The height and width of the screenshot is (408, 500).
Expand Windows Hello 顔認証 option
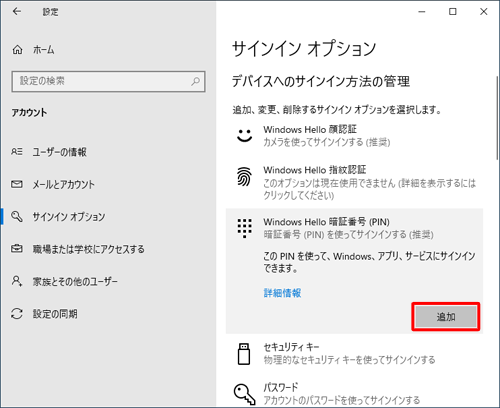[354, 135]
